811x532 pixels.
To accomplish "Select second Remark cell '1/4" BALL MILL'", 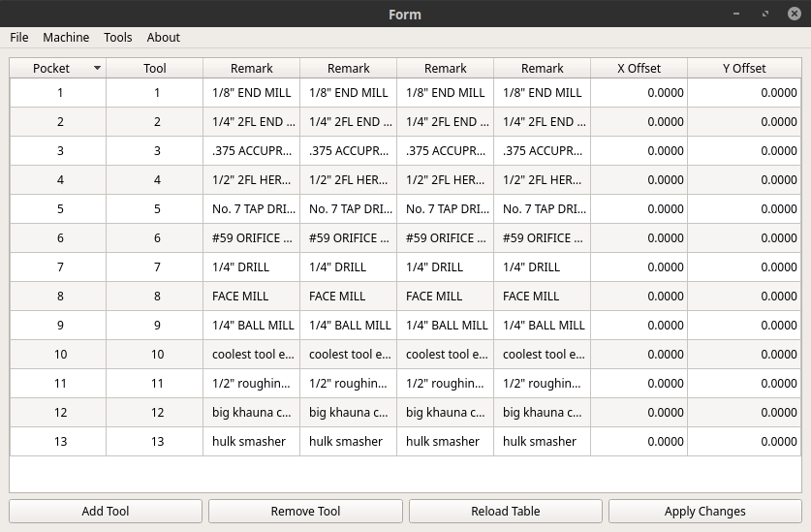I will [348, 325].
